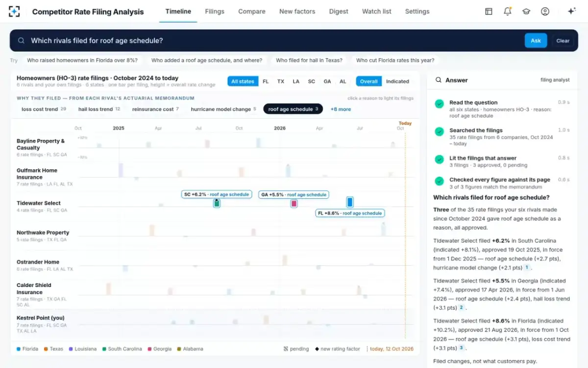Screen dimensions: 588x368
Task: Click the 'Lit the filings' check icon
Action: pos(439,159)
